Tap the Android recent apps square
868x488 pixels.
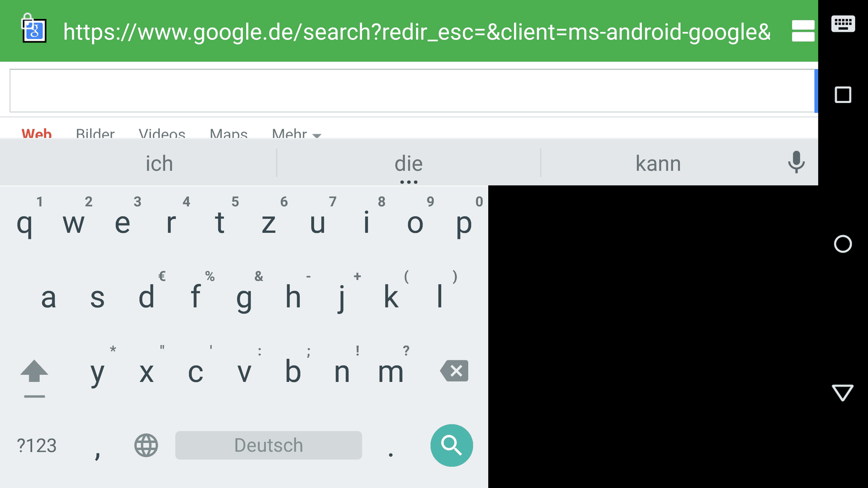coord(843,95)
